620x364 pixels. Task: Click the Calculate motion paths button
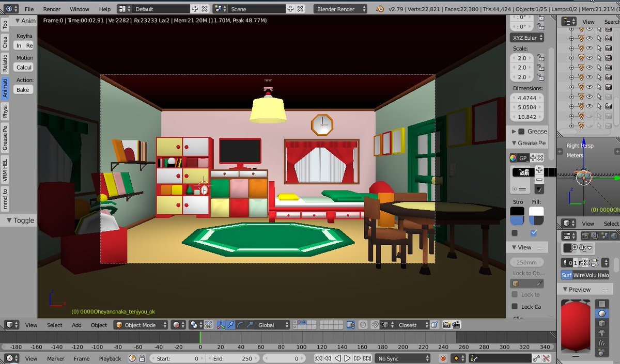24,67
